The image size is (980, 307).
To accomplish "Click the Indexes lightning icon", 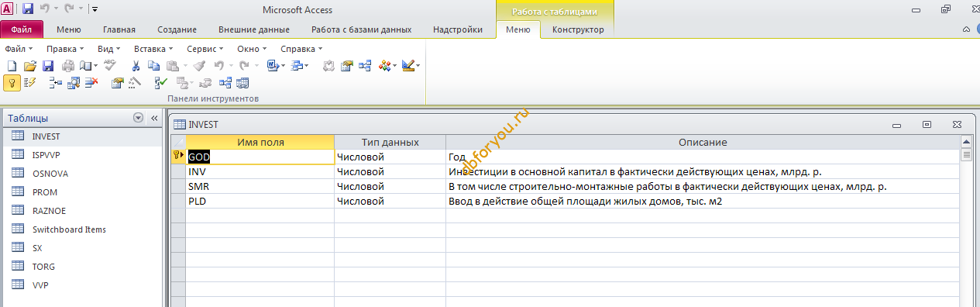I will click(29, 83).
